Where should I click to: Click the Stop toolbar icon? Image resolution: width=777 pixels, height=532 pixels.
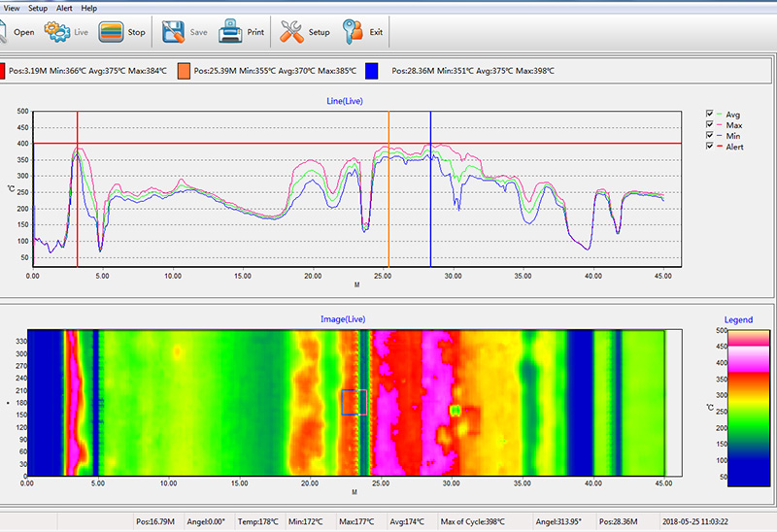coord(111,32)
